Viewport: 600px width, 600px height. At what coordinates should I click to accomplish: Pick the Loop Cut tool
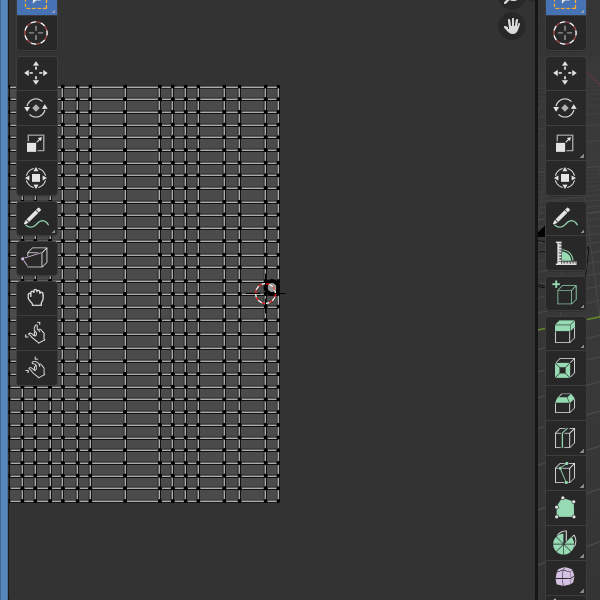point(565,438)
